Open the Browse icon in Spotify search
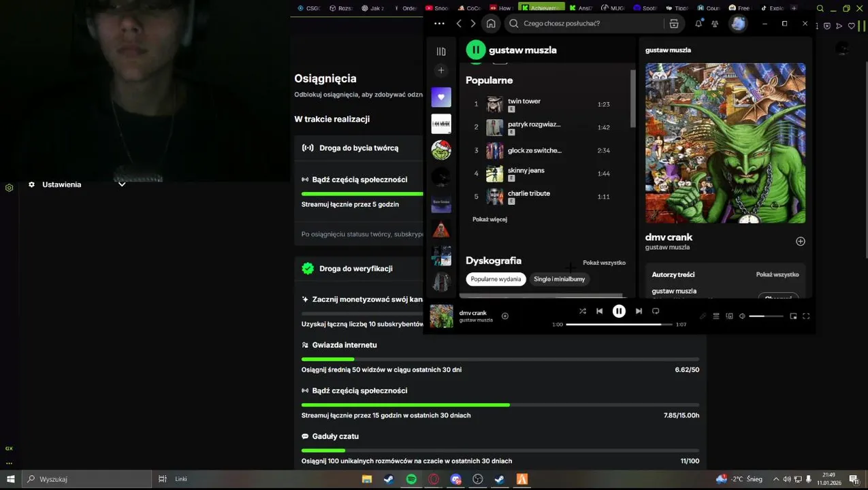 point(674,23)
